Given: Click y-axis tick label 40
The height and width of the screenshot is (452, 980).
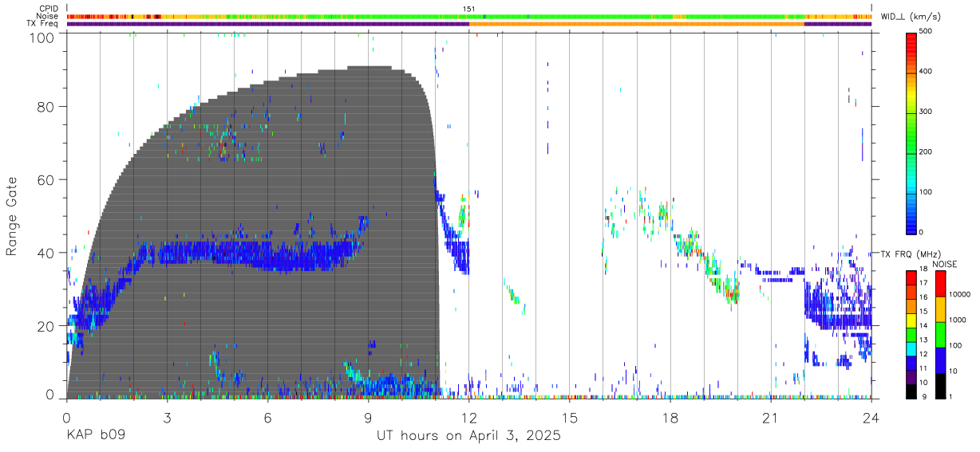Looking at the screenshot, I should point(45,253).
